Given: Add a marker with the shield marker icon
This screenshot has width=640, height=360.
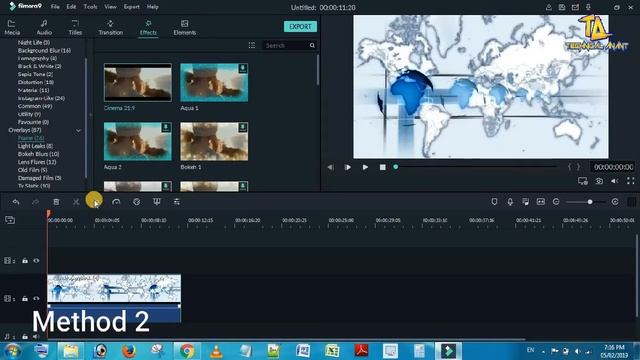Looking at the screenshot, I should pyautogui.click(x=494, y=202).
